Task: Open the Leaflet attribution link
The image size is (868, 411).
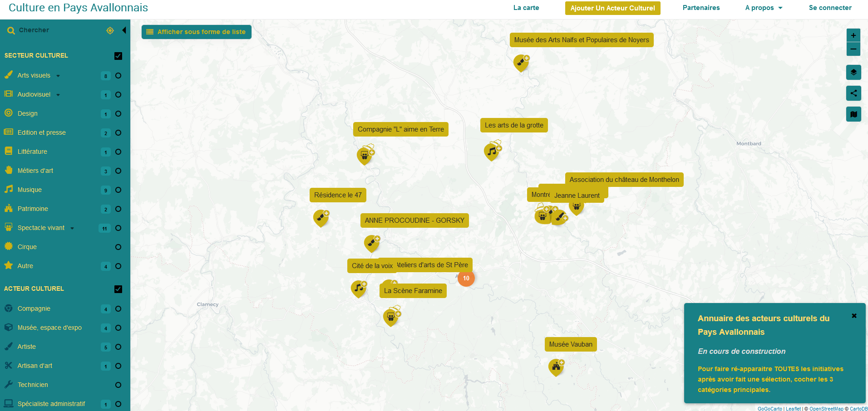Action: [x=793, y=409]
